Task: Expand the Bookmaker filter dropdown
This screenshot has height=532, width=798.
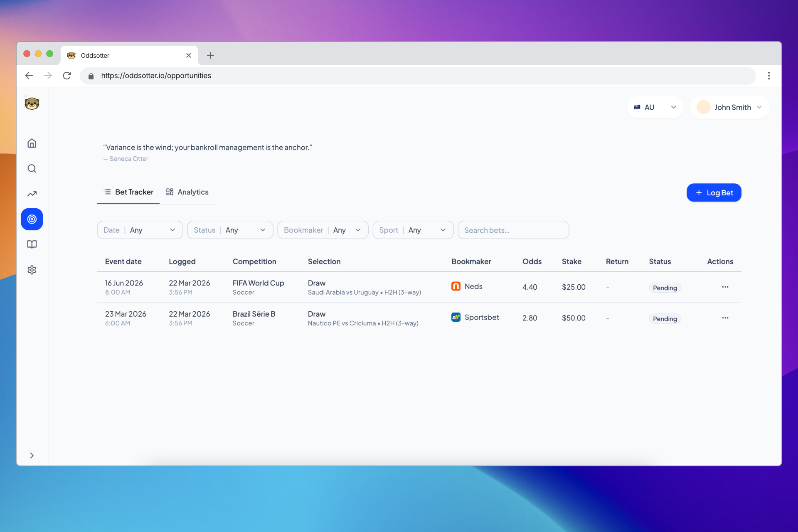Action: [323, 230]
